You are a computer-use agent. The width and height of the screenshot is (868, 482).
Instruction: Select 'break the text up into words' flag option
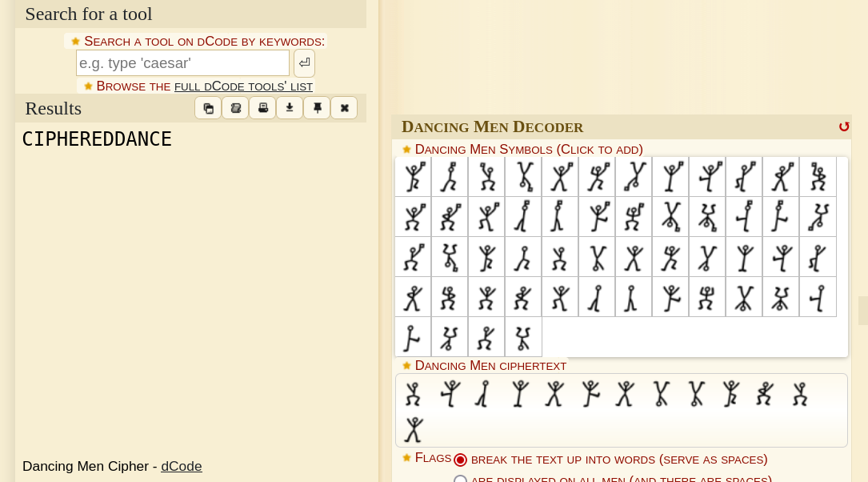click(x=460, y=460)
